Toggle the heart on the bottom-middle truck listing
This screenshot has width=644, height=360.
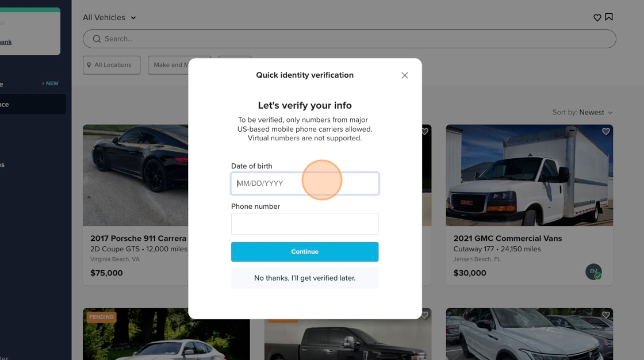tap(424, 315)
